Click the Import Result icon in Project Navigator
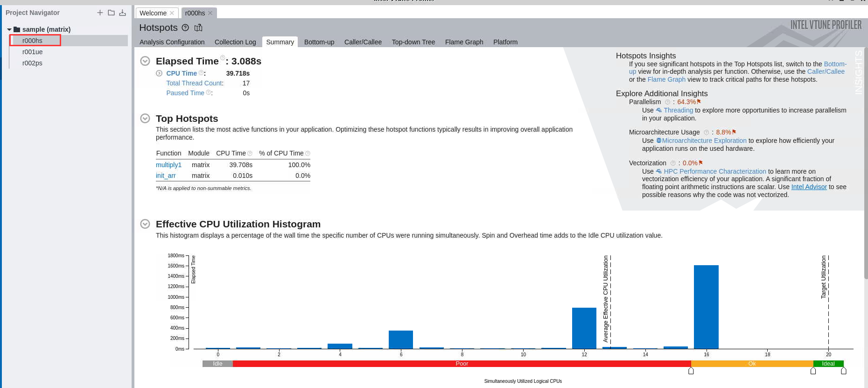This screenshot has width=868, height=388. pos(122,13)
